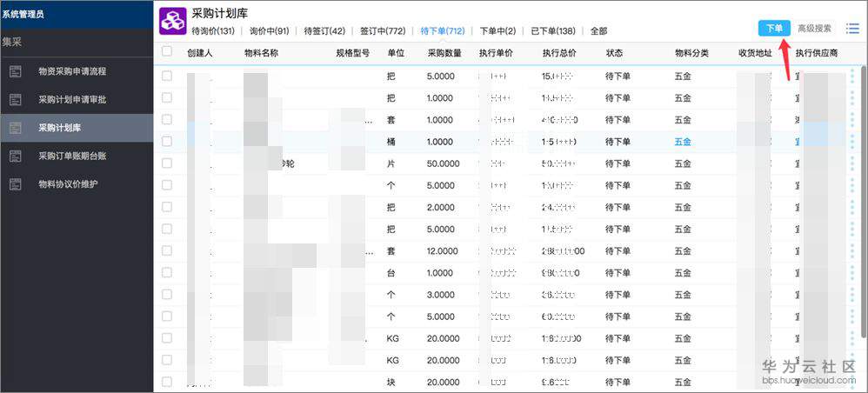The width and height of the screenshot is (868, 393).
Task: Click the icon beside 采购订单账期台账
Action: pyautogui.click(x=16, y=157)
